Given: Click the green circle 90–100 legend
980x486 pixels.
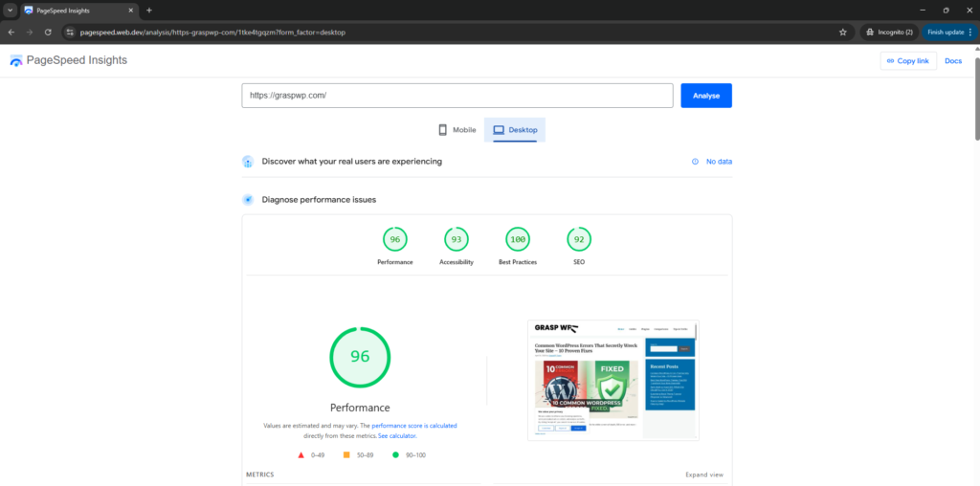Looking at the screenshot, I should 410,455.
